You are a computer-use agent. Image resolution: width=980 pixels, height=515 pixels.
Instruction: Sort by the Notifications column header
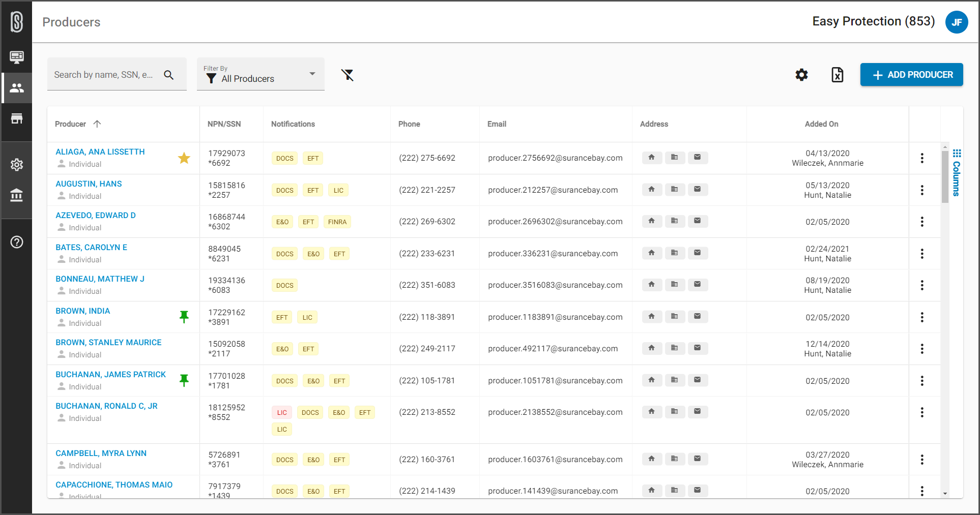pos(293,124)
